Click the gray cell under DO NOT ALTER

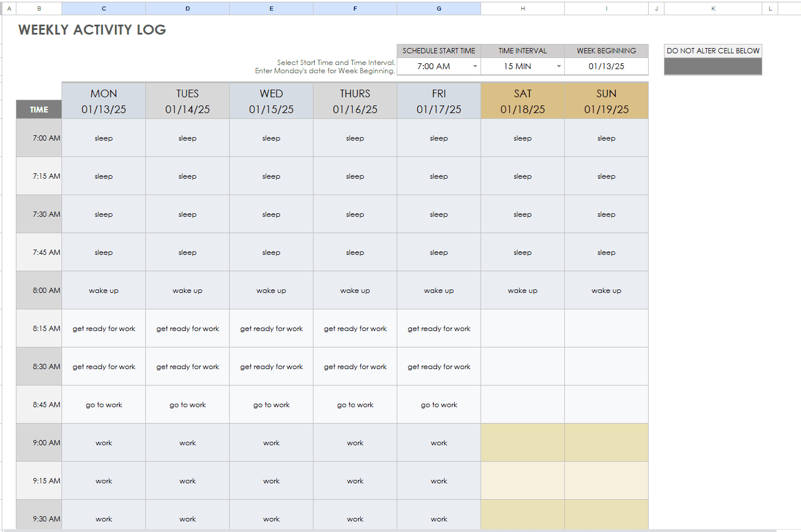[x=713, y=66]
